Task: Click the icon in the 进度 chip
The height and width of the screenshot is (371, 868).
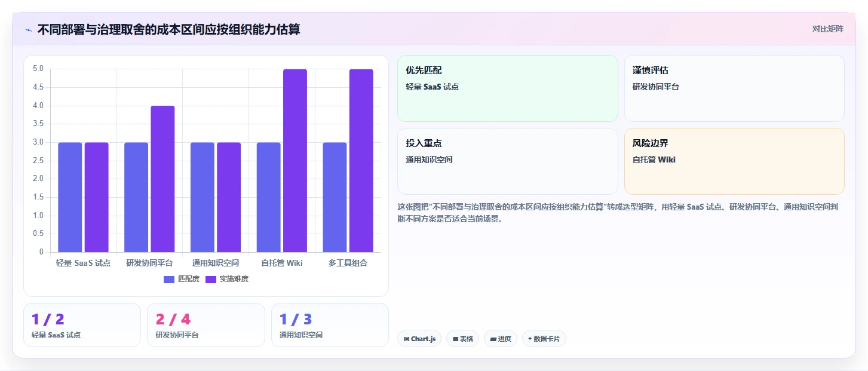Action: pos(493,339)
